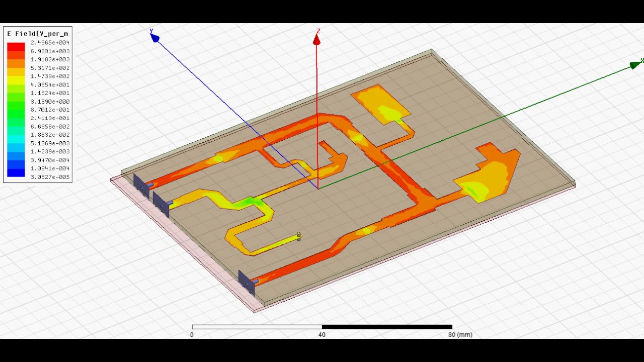Click legend value 4.0854e+001
The image size is (644, 362).
50,84
